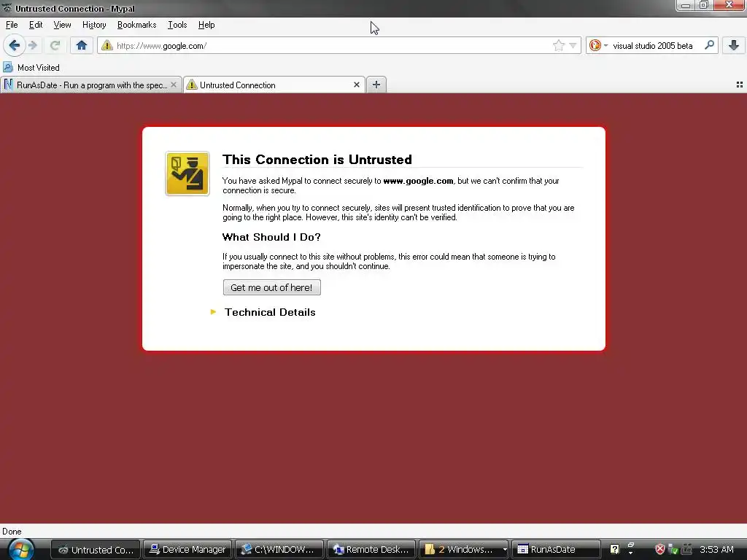
Task: Click the 3:53 AM system clock
Action: tap(716, 550)
